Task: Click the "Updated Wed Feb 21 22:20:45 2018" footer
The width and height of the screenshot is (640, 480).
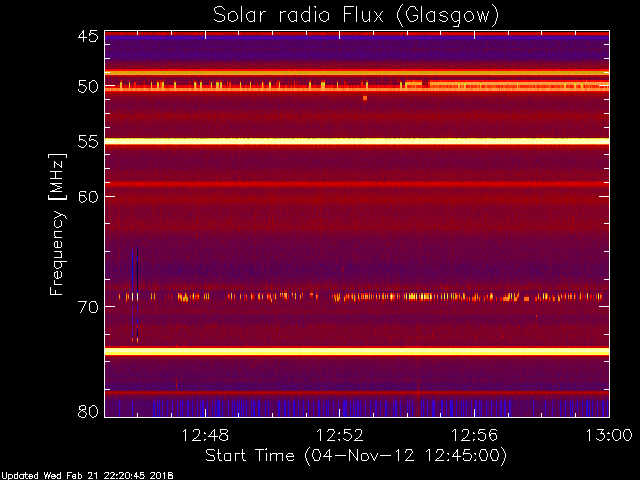Action: [x=87, y=476]
